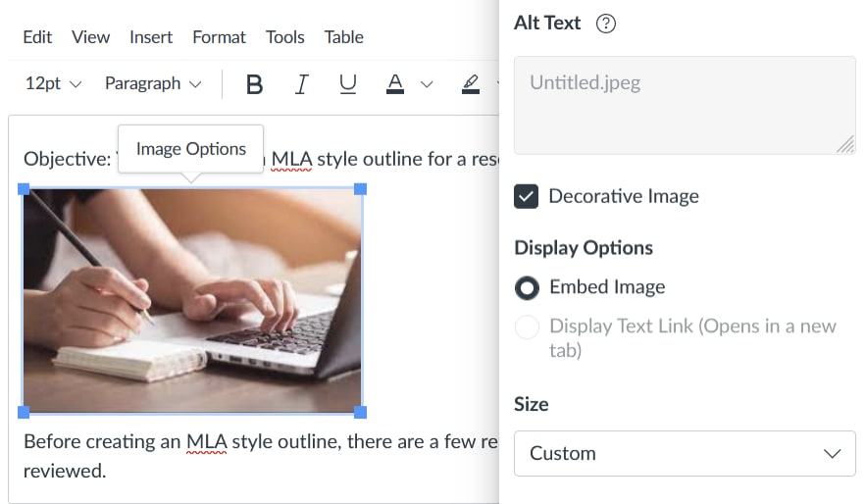
Task: Toggle bold formatting
Action: coord(254,84)
